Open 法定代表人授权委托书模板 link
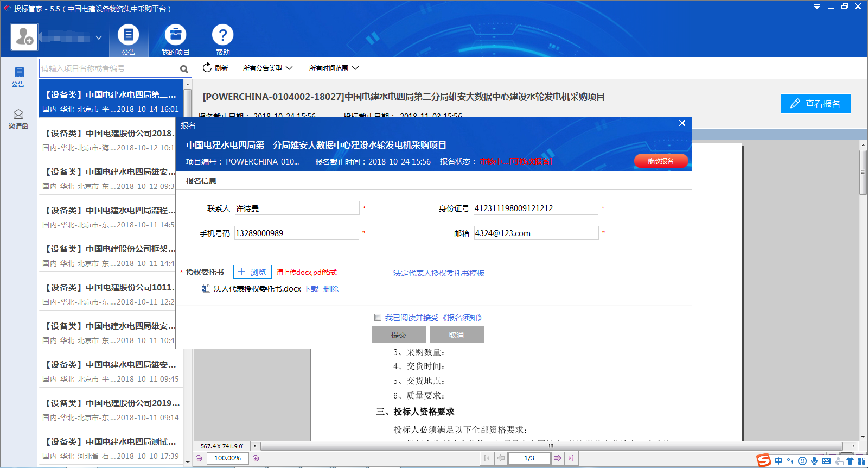This screenshot has height=468, width=868. 439,273
